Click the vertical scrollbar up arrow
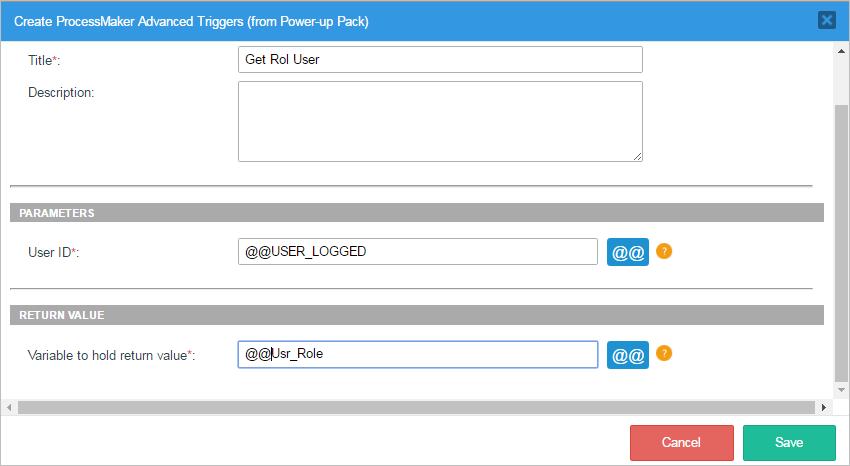The image size is (850, 466). coord(841,50)
